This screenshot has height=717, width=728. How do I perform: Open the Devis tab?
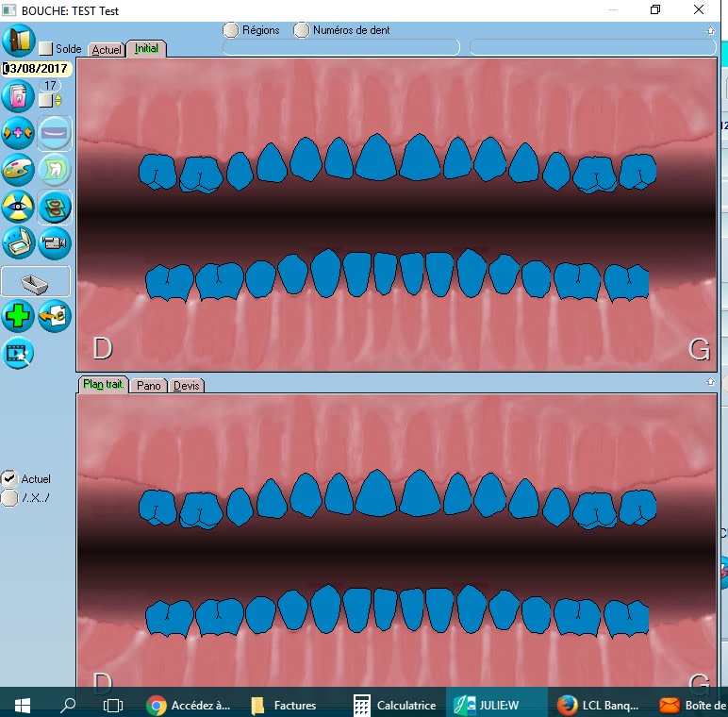[x=187, y=386]
